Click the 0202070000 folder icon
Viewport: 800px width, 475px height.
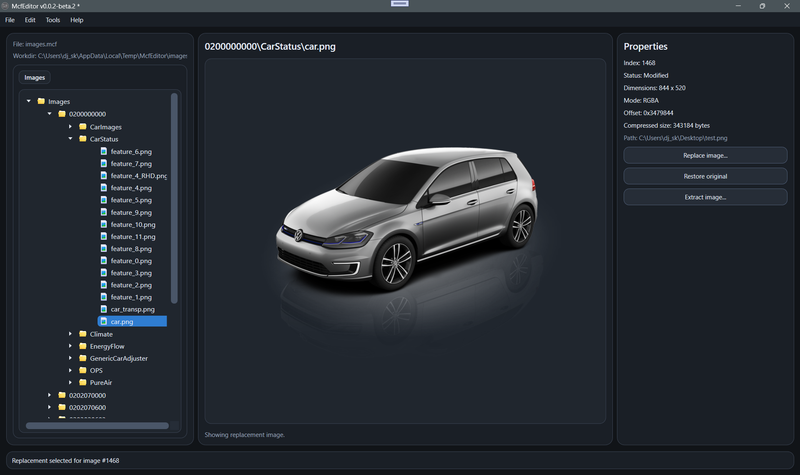pyautogui.click(x=62, y=395)
